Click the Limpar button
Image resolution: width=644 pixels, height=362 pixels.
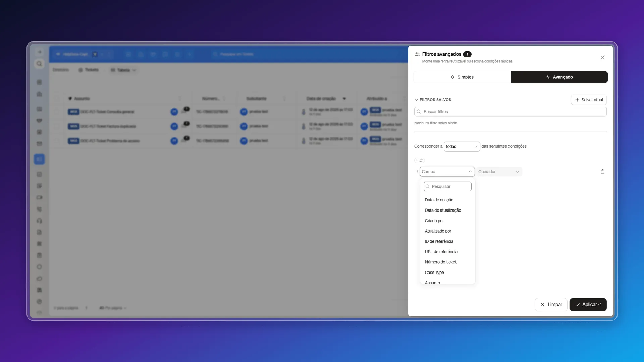(551, 305)
